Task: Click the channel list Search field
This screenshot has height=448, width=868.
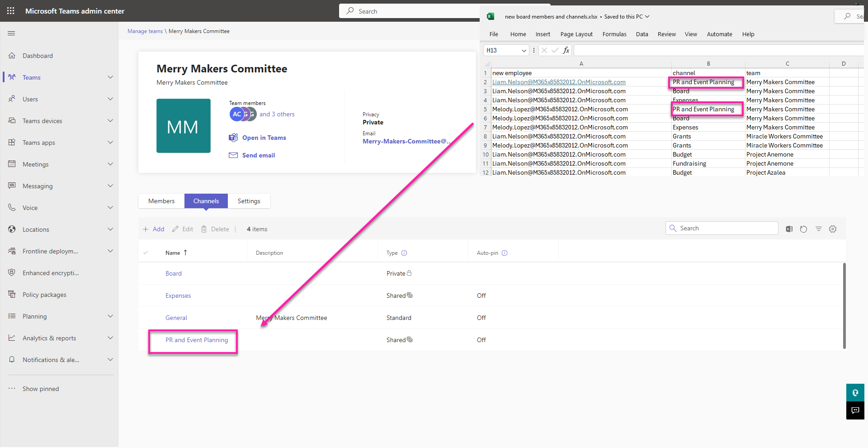Action: pyautogui.click(x=722, y=228)
